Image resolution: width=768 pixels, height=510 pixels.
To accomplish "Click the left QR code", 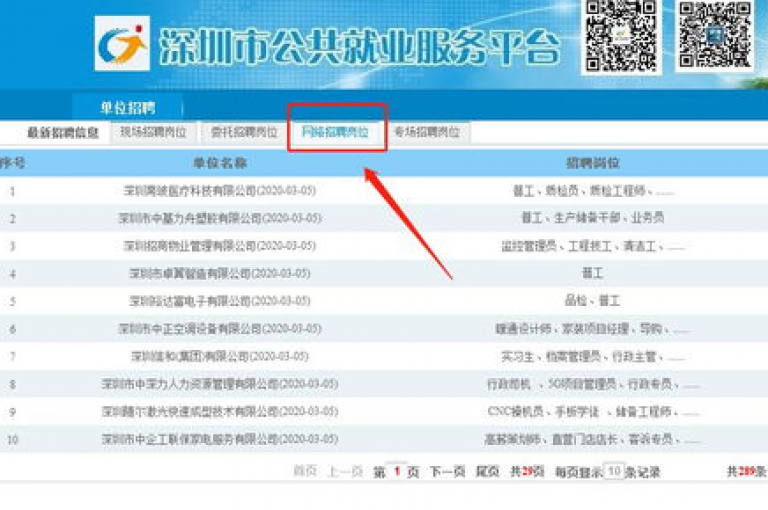I will click(621, 36).
